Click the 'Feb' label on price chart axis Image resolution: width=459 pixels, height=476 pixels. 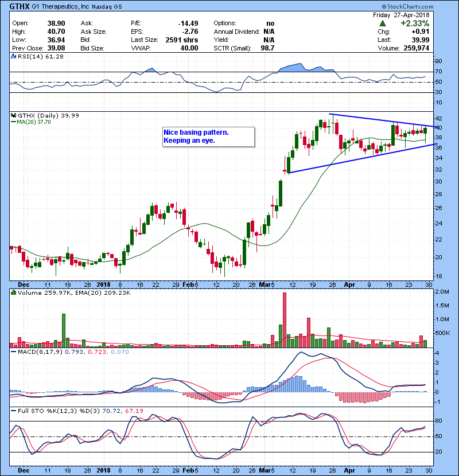pos(188,285)
